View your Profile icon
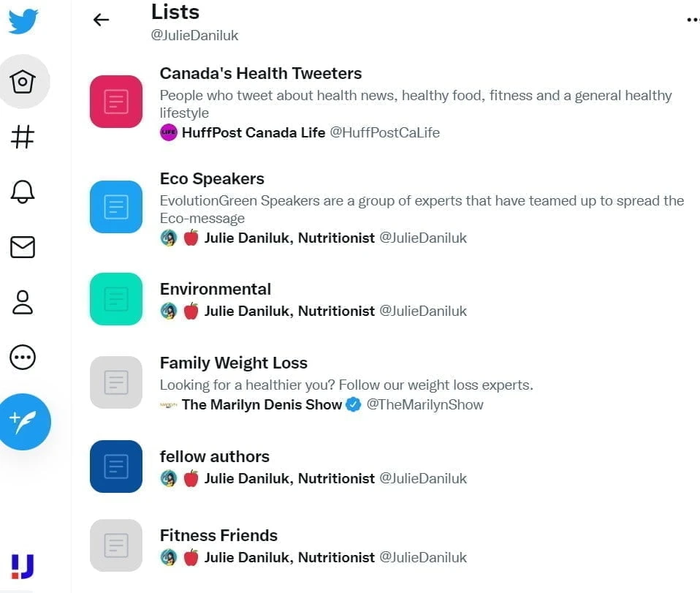The width and height of the screenshot is (700, 593). (23, 302)
